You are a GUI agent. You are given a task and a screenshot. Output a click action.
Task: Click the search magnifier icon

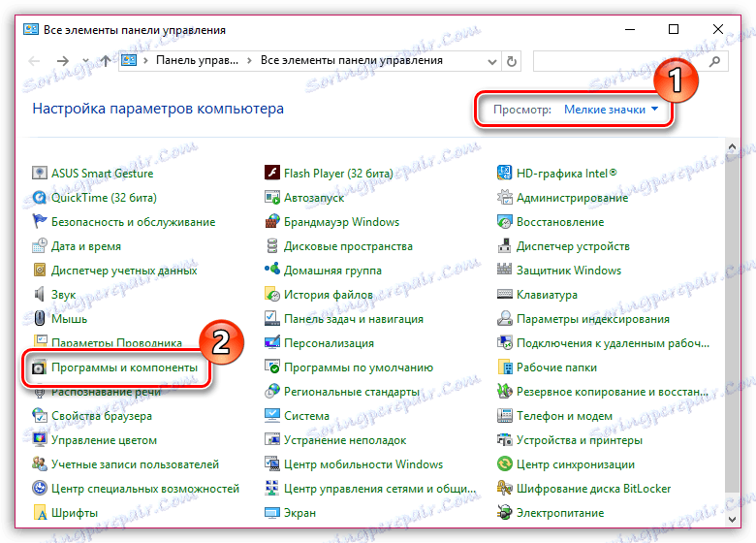(x=715, y=61)
